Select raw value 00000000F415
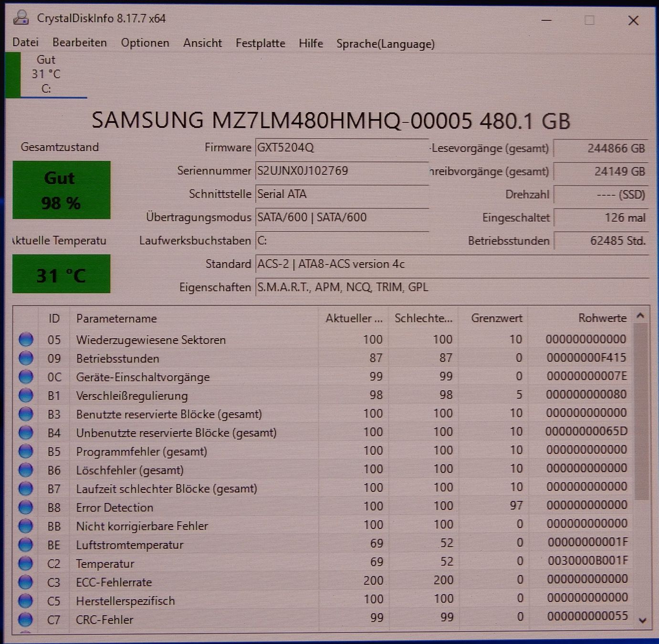 pos(586,358)
